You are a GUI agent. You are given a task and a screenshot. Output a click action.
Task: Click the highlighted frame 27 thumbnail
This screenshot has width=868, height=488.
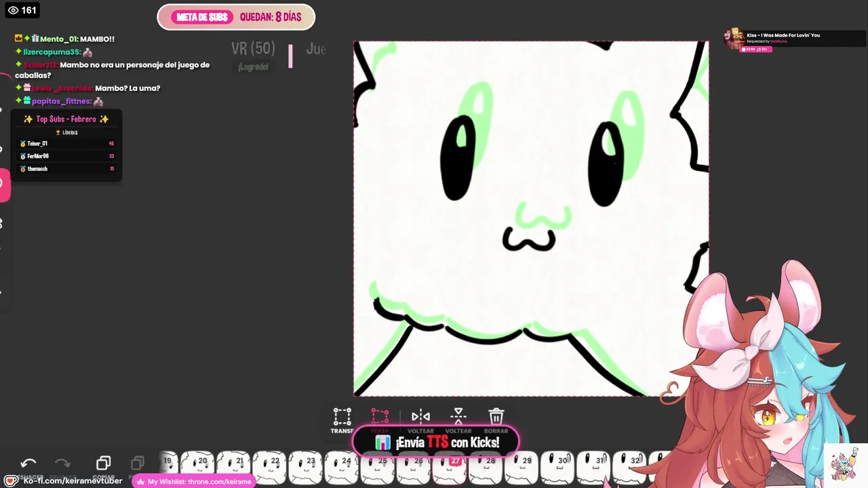click(450, 469)
